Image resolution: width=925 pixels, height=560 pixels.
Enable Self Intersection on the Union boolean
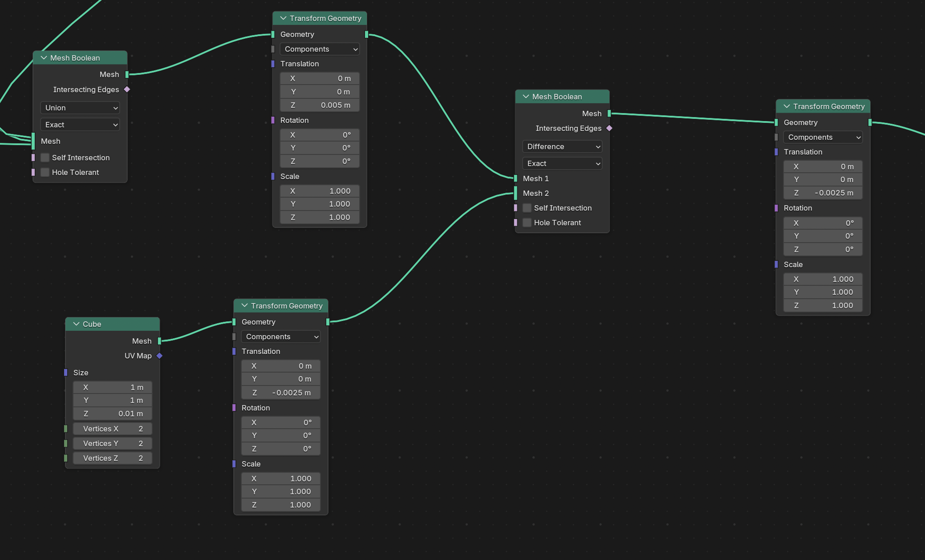click(45, 158)
